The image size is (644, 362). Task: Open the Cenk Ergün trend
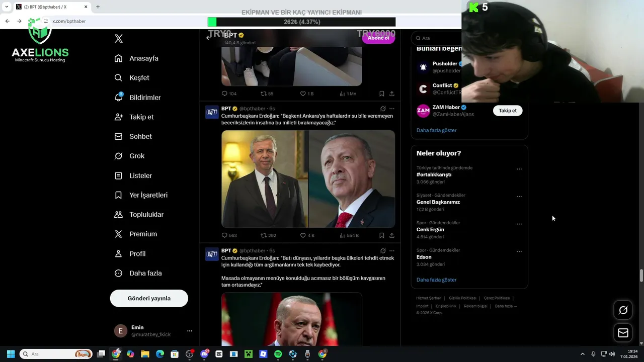point(430,230)
